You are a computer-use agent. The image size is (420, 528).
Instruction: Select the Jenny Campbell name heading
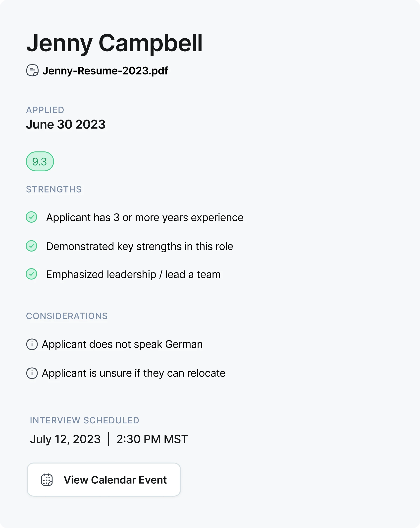(x=114, y=43)
